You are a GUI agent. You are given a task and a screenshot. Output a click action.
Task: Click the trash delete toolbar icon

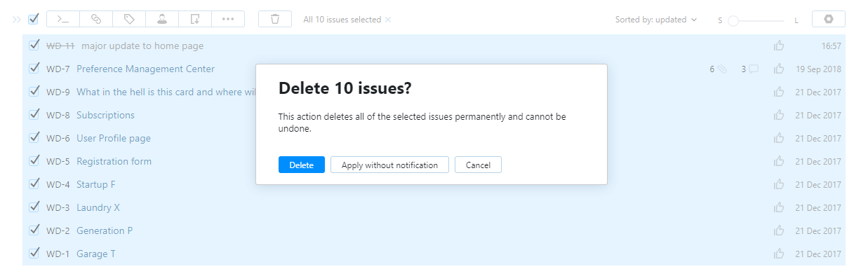click(x=275, y=20)
